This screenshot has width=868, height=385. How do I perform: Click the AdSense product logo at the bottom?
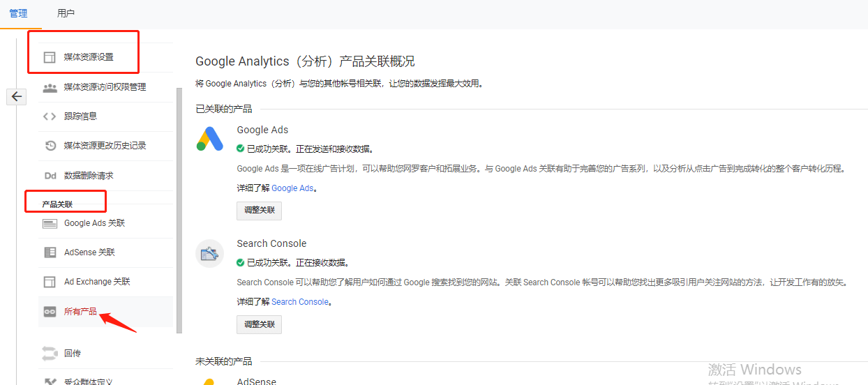click(x=209, y=382)
